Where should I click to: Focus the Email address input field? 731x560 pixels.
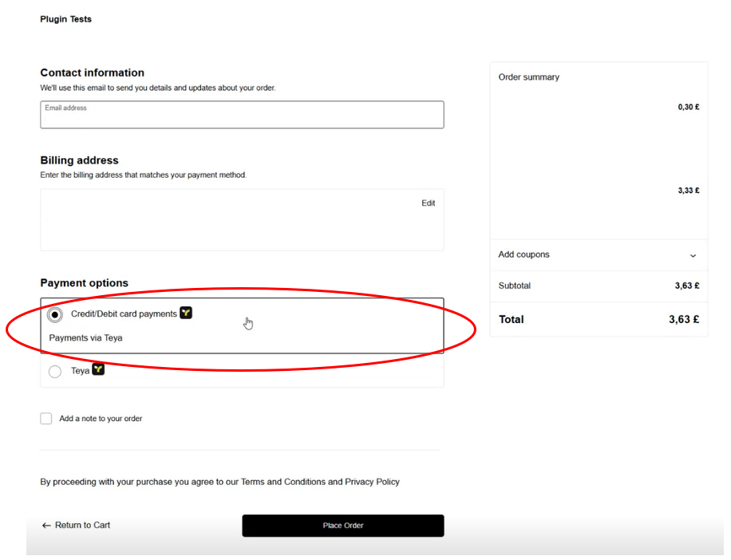[x=242, y=116]
